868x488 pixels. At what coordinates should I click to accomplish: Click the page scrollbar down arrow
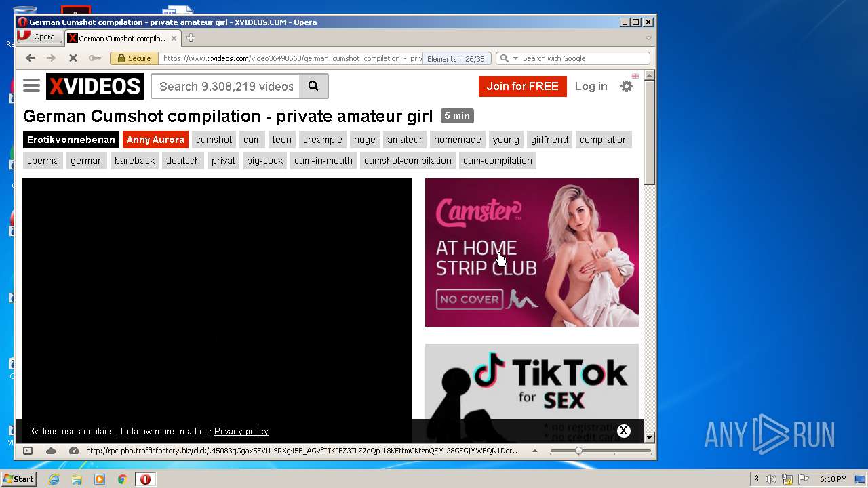pos(650,438)
